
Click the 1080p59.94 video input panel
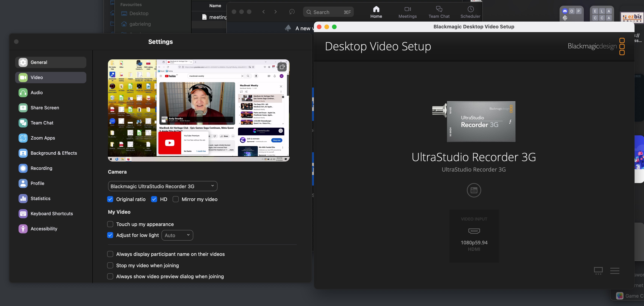(x=474, y=236)
